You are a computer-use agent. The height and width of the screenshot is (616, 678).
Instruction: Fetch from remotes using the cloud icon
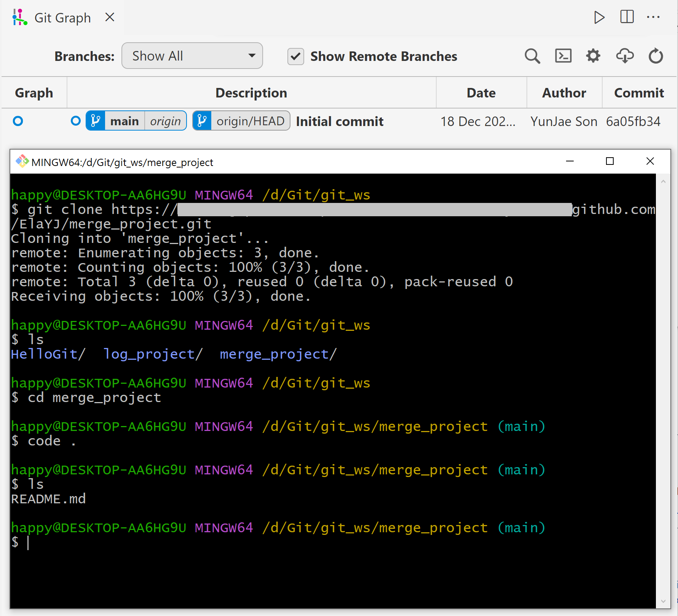625,56
